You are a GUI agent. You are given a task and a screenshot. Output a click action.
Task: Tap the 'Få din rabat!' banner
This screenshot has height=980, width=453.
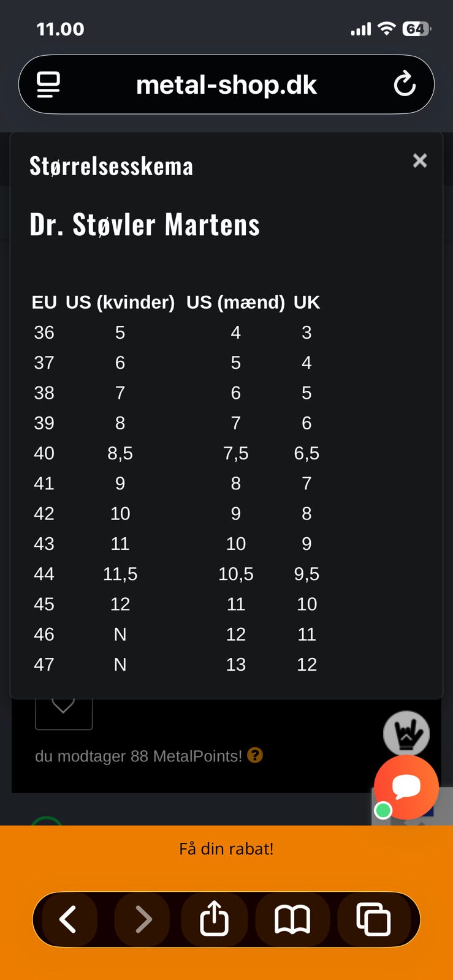[x=226, y=849]
